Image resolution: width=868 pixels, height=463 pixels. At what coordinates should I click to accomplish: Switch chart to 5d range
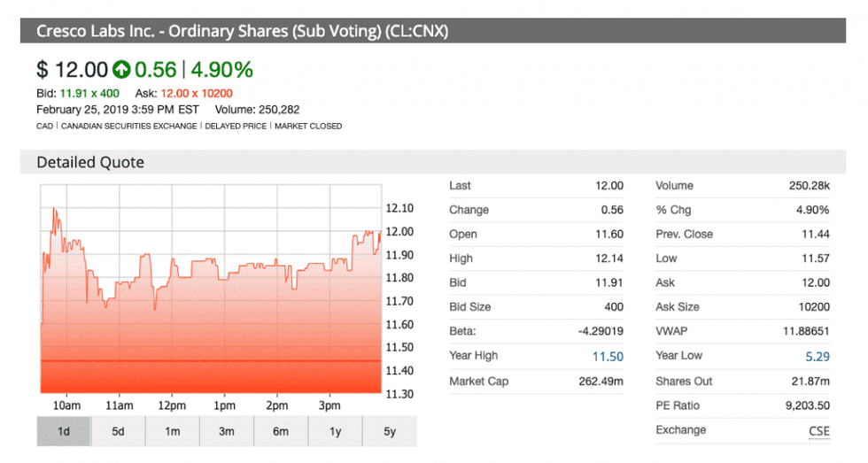118,431
